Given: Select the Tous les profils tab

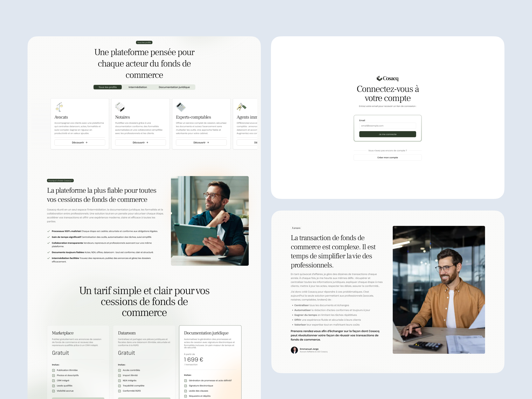Looking at the screenshot, I should pyautogui.click(x=108, y=87).
